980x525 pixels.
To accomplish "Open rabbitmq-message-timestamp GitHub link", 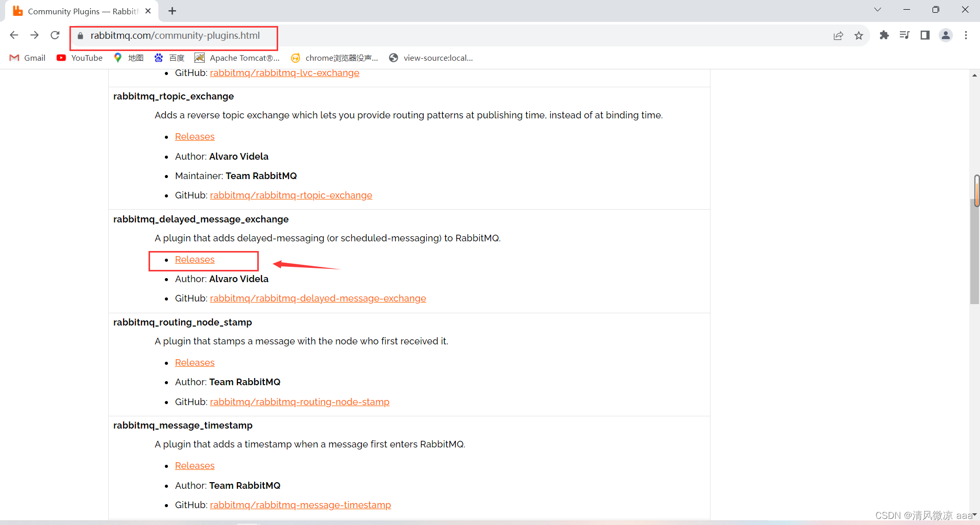I will click(x=300, y=505).
